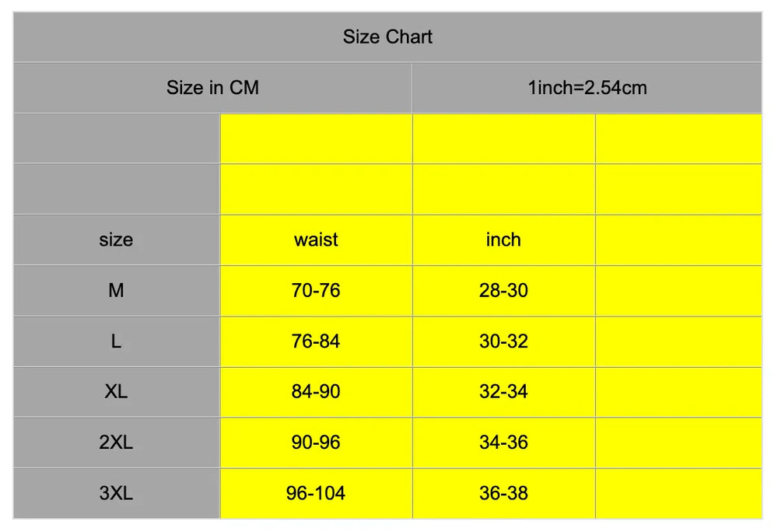Click the 1inch=2.54cm header cell
778x532 pixels.
tap(587, 87)
